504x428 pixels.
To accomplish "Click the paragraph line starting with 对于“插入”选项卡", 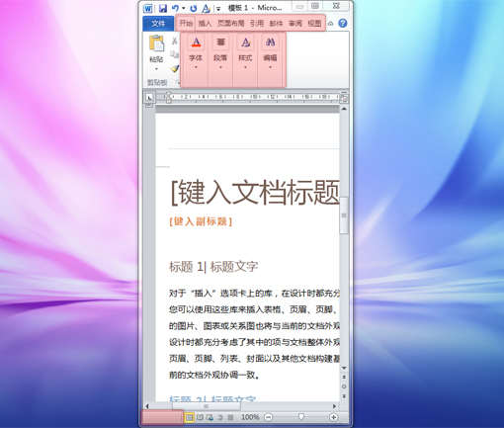I will [254, 294].
